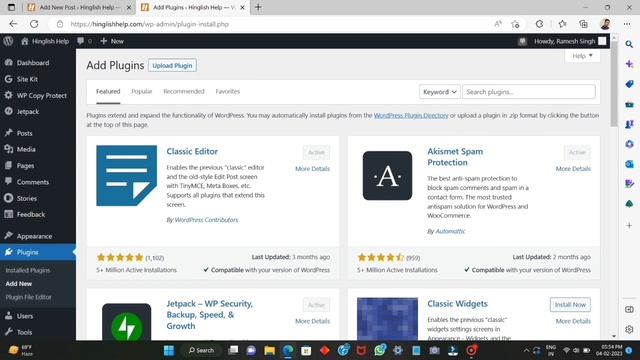Open Classic Editor plugin title
This screenshot has width=640, height=360.
[192, 151]
